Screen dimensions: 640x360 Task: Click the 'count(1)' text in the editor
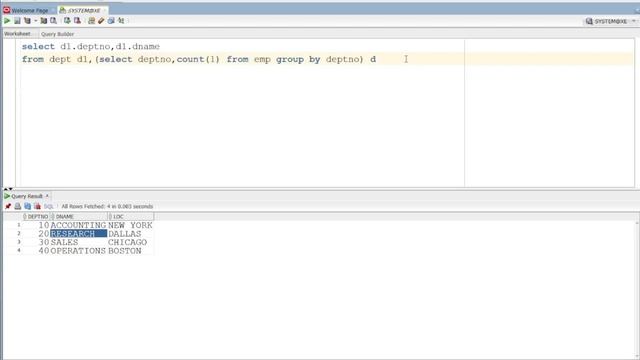coord(198,60)
